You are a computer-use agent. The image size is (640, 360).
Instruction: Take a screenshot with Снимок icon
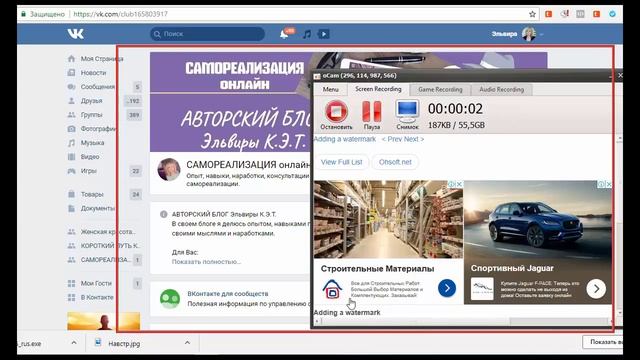(407, 115)
